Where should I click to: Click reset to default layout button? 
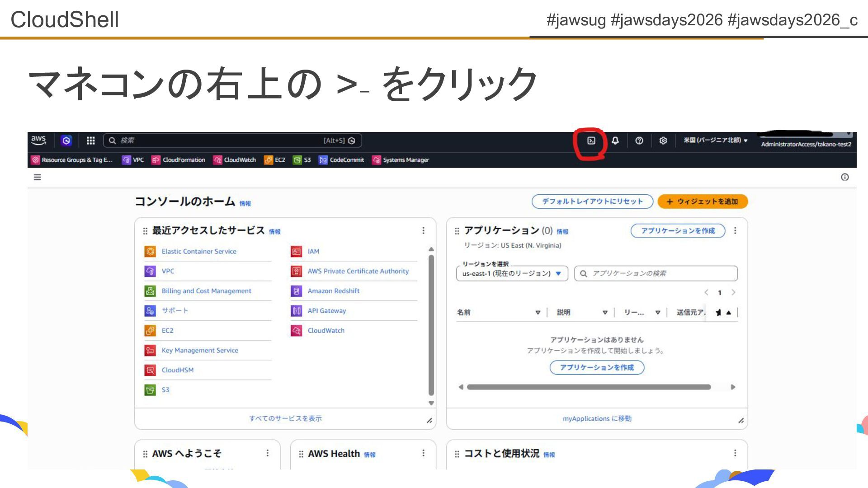pos(592,202)
